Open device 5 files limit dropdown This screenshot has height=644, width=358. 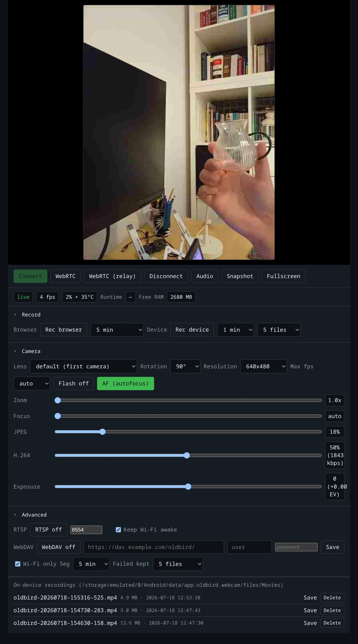click(279, 330)
